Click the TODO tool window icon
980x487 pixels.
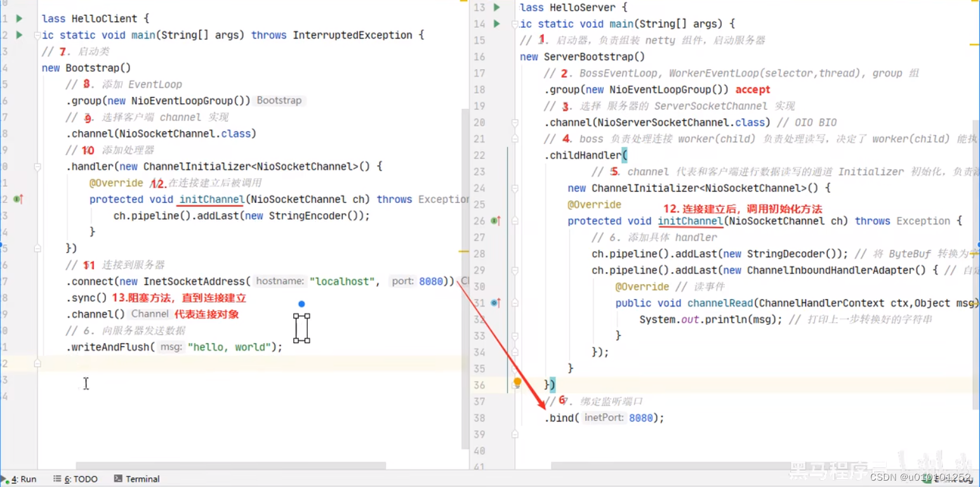[x=57, y=479]
